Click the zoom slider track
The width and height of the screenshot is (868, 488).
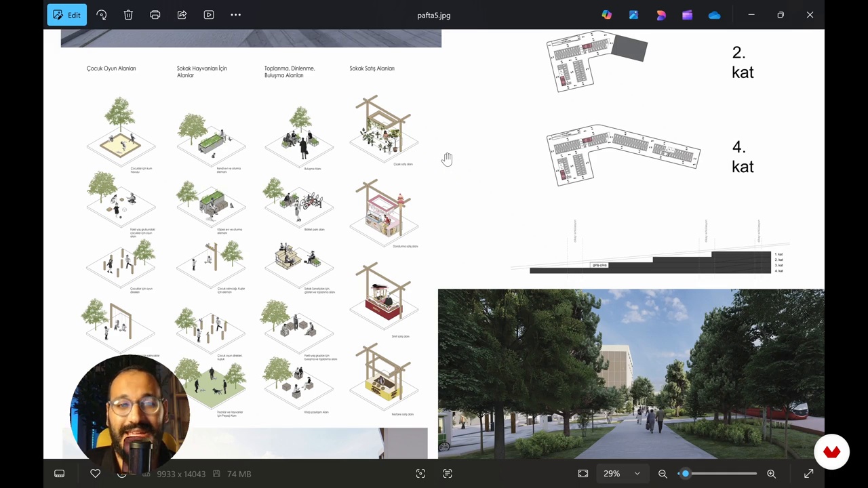coord(717,474)
